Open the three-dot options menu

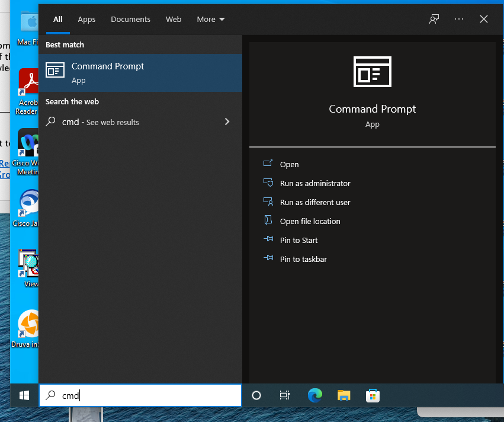point(459,19)
